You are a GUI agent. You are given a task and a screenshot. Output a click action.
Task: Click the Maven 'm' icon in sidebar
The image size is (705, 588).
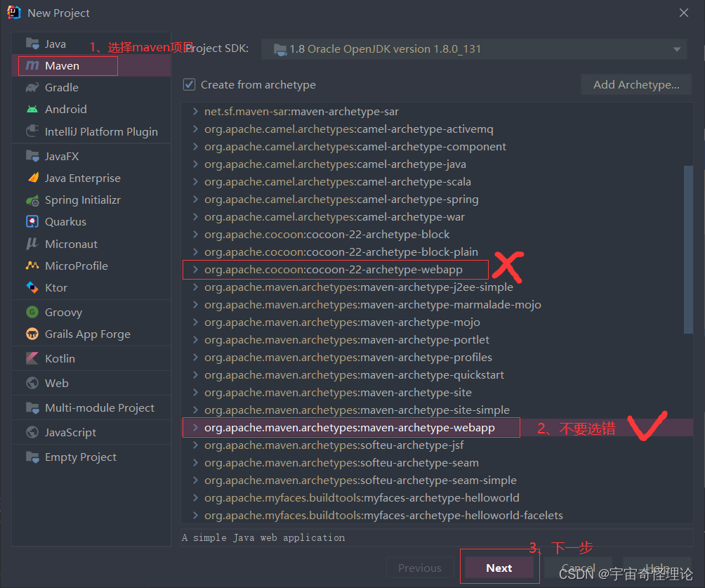pos(32,65)
